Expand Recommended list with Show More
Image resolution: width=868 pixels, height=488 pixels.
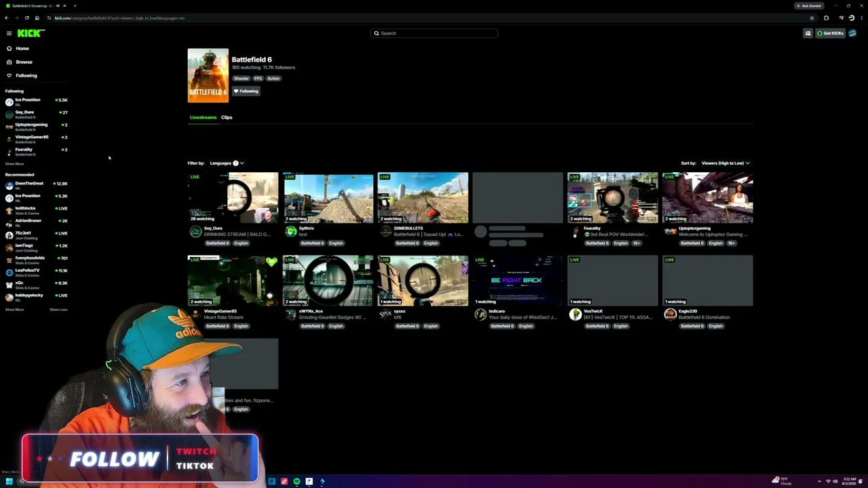pyautogui.click(x=14, y=310)
